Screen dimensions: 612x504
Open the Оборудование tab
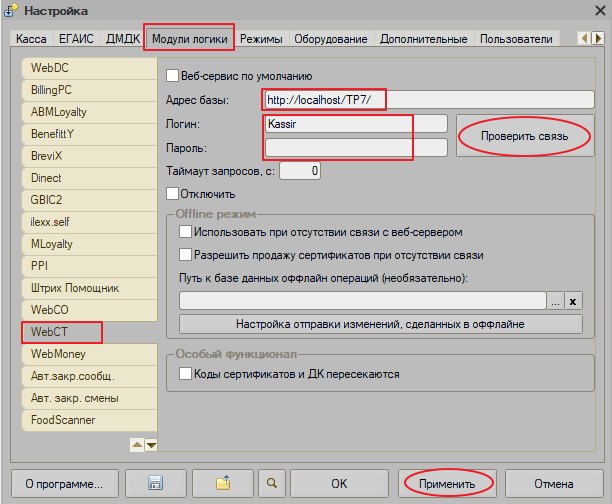click(331, 39)
